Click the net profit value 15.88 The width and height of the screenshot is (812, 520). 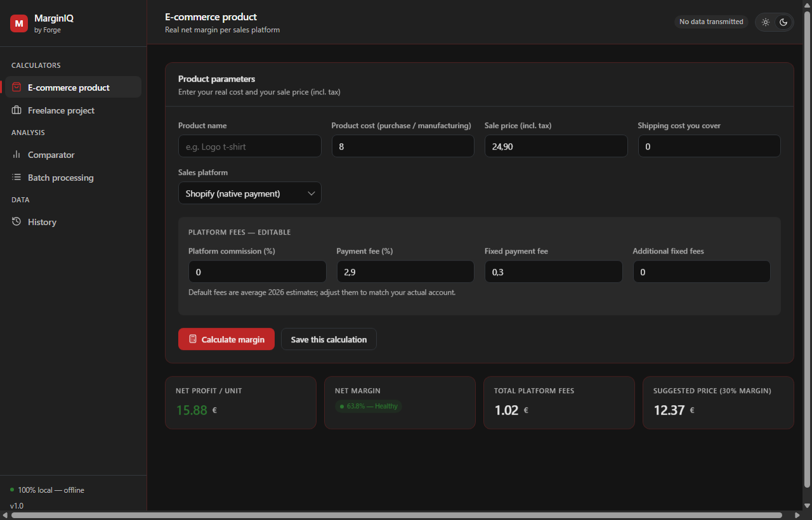pyautogui.click(x=192, y=410)
